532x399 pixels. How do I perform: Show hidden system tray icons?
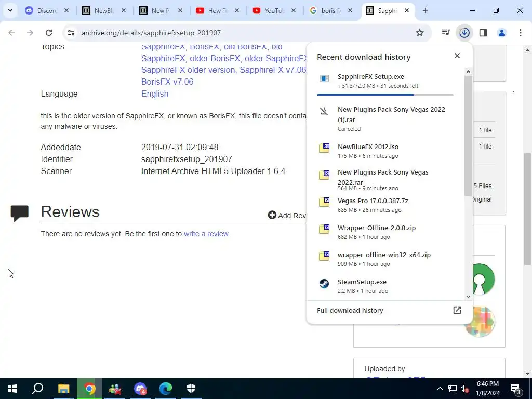point(440,389)
